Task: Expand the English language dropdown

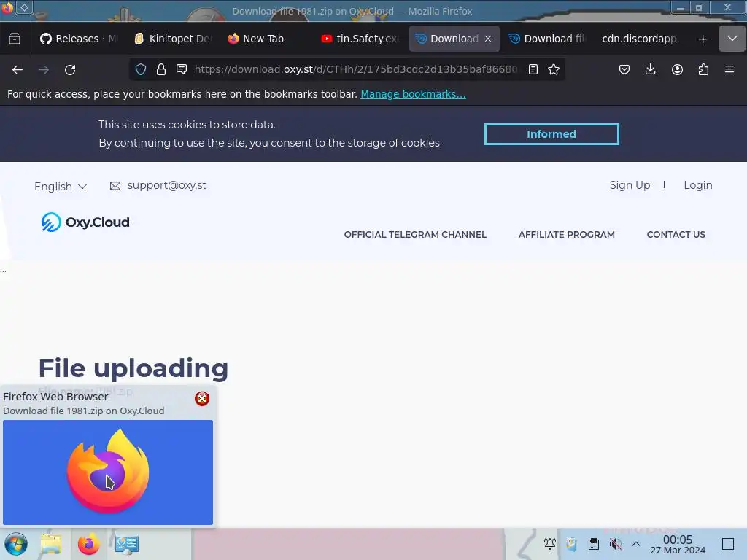Action: click(x=61, y=186)
